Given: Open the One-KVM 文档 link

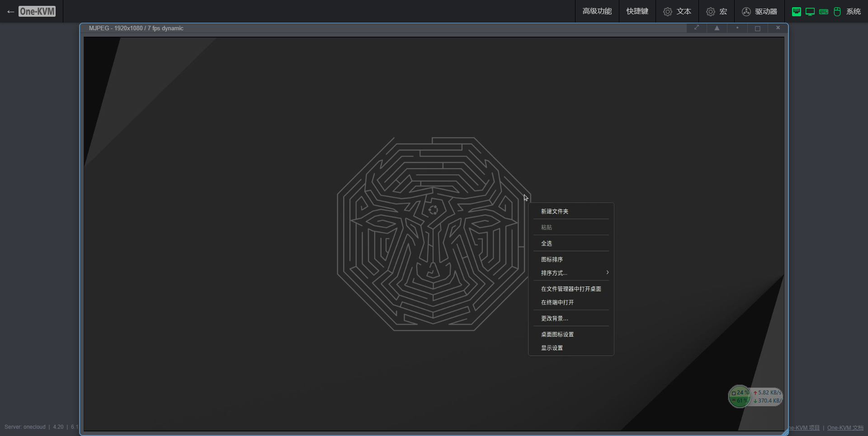Looking at the screenshot, I should (x=845, y=428).
